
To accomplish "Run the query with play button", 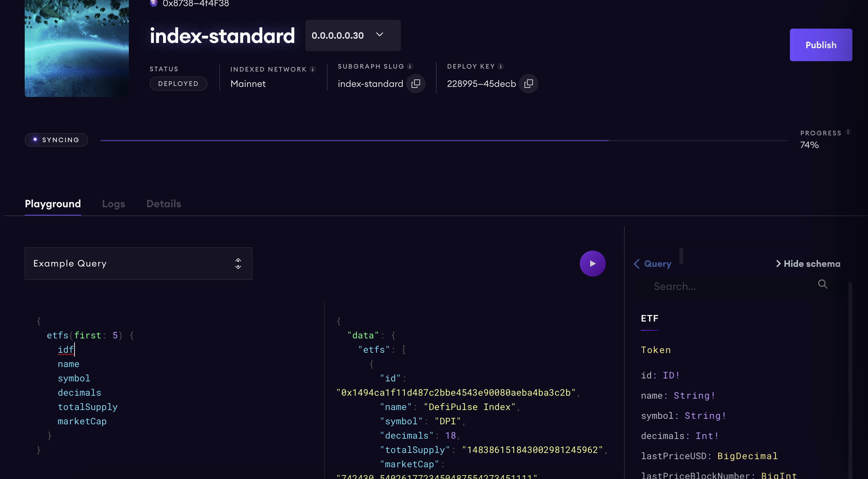I will coord(592,264).
